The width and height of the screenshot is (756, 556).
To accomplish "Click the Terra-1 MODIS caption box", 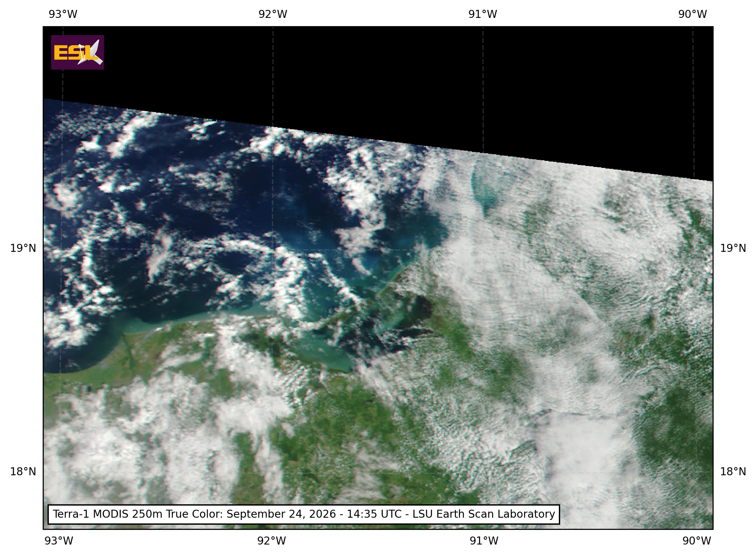I will click(x=304, y=514).
